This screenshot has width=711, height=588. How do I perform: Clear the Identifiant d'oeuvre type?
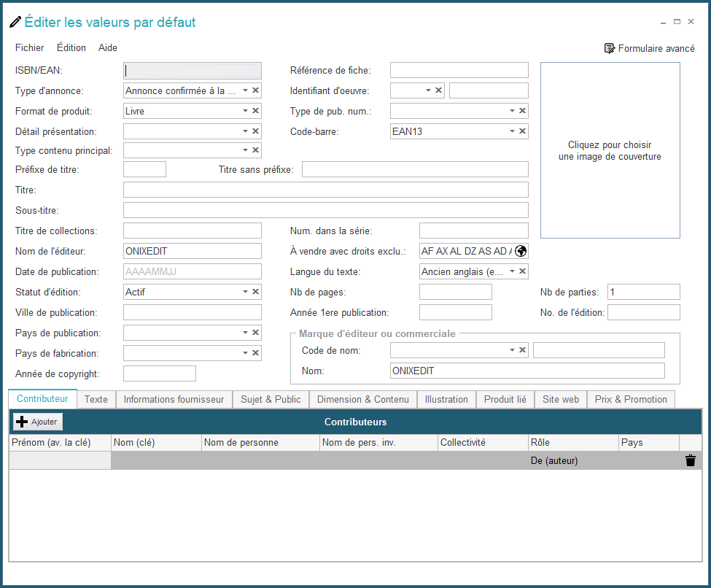pyautogui.click(x=438, y=90)
